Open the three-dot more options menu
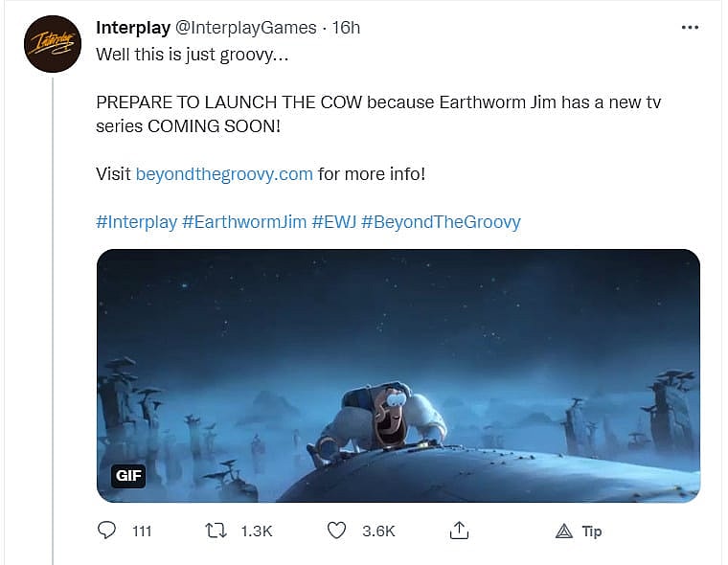 [x=690, y=28]
